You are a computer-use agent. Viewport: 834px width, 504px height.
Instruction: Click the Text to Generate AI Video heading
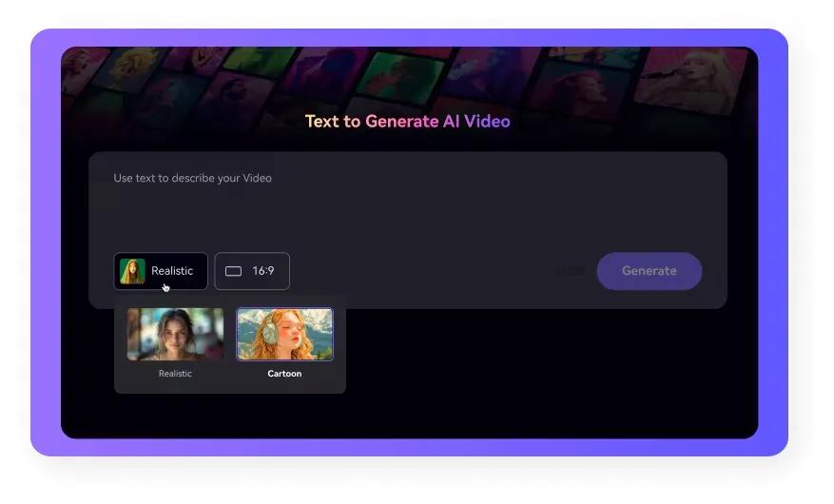pyautogui.click(x=407, y=121)
